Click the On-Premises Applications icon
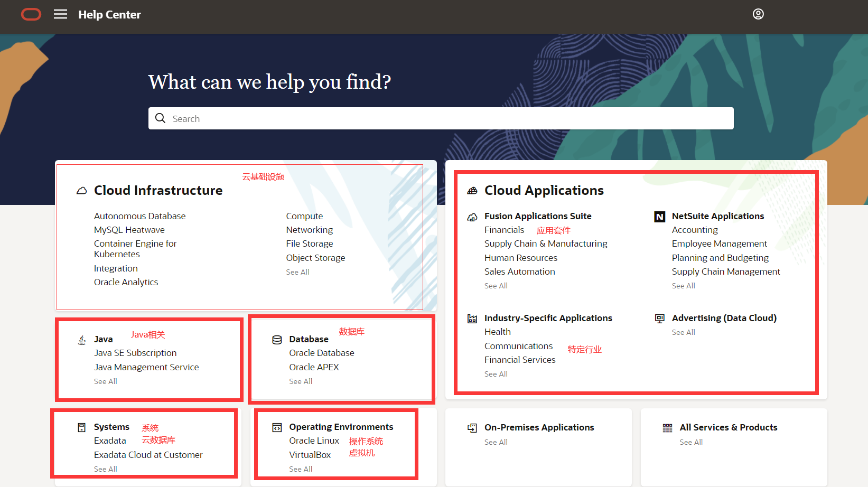This screenshot has height=487, width=868. 472,428
